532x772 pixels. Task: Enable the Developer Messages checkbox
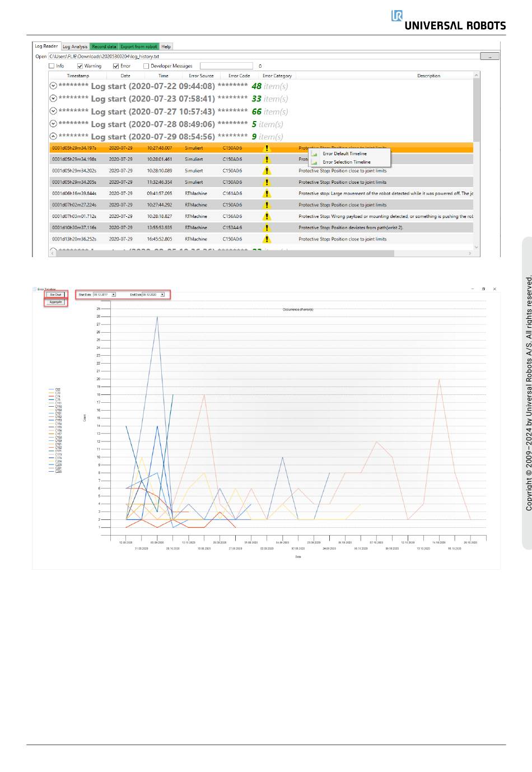pos(146,66)
